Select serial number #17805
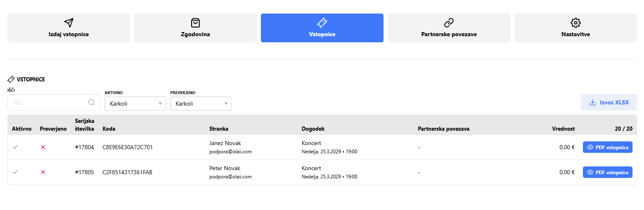 click(84, 172)
